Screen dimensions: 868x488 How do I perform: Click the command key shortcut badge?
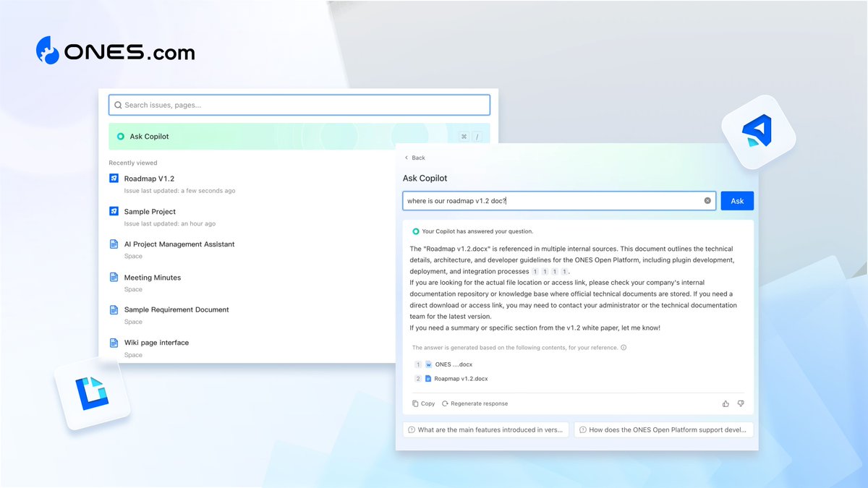tap(464, 137)
